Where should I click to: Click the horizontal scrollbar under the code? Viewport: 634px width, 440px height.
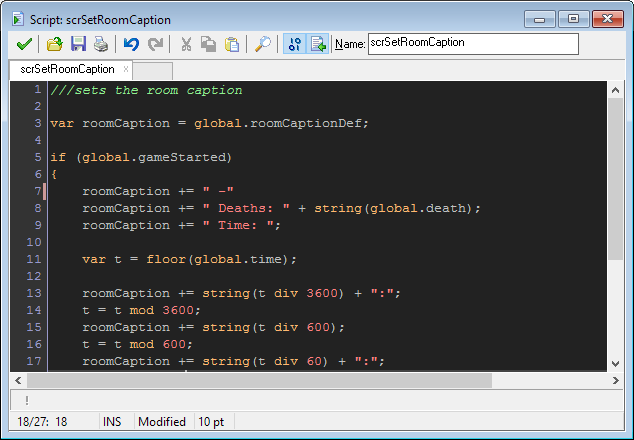pos(260,381)
